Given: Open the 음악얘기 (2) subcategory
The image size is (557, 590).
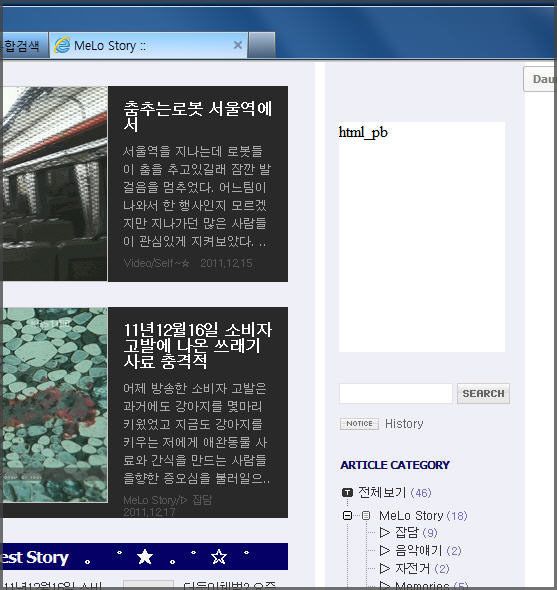Looking at the screenshot, I should click(428, 550).
